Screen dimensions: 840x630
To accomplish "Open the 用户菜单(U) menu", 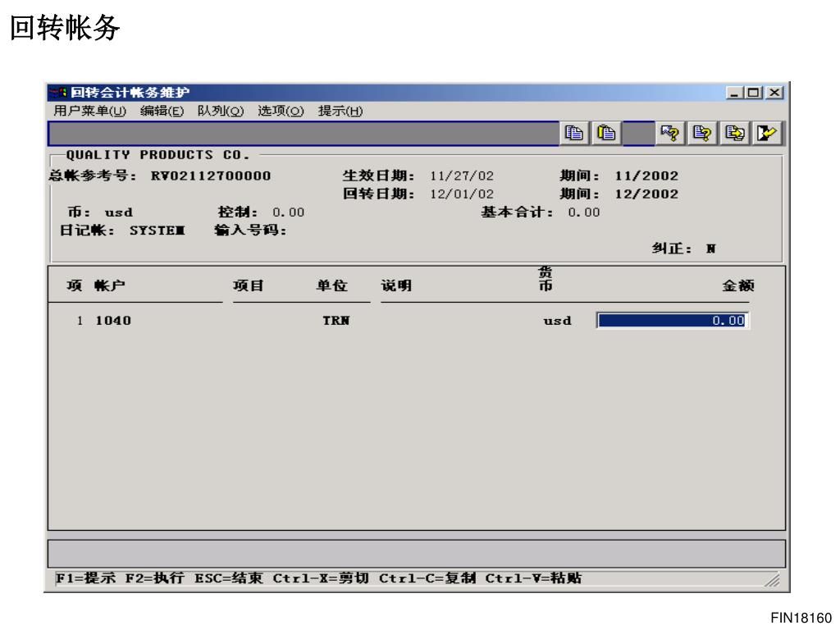I will (x=89, y=112).
